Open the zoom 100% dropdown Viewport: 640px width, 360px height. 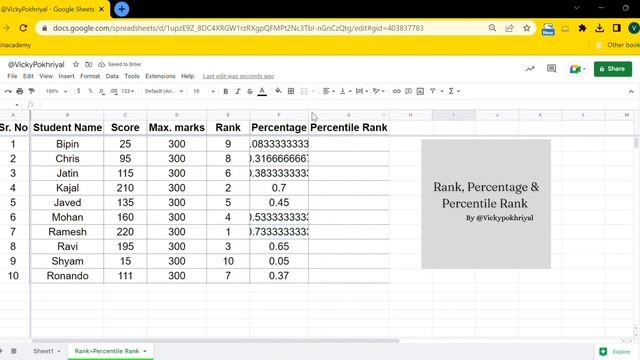pos(56,91)
